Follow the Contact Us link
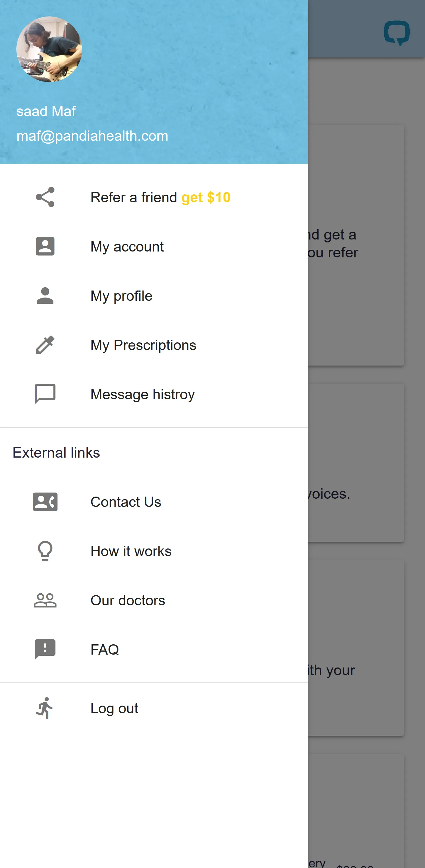Viewport: 425px width, 868px height. [x=126, y=502]
